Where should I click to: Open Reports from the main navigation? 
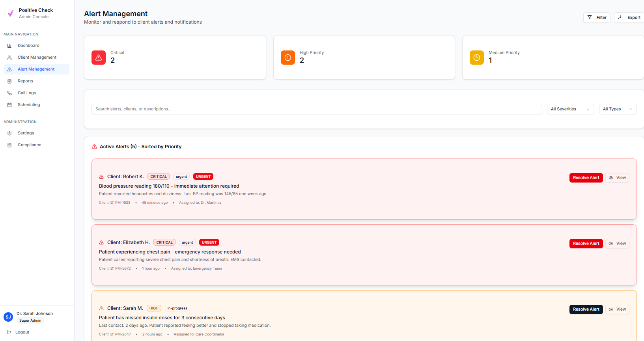(x=25, y=81)
